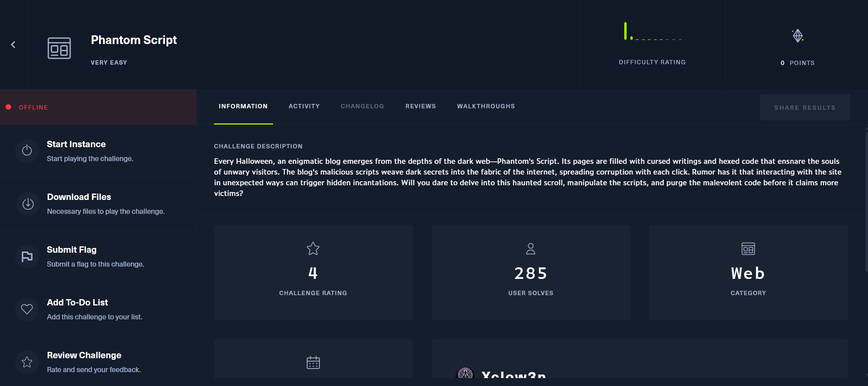The image size is (868, 386).
Task: Click the points diamond icon
Action: point(798,36)
